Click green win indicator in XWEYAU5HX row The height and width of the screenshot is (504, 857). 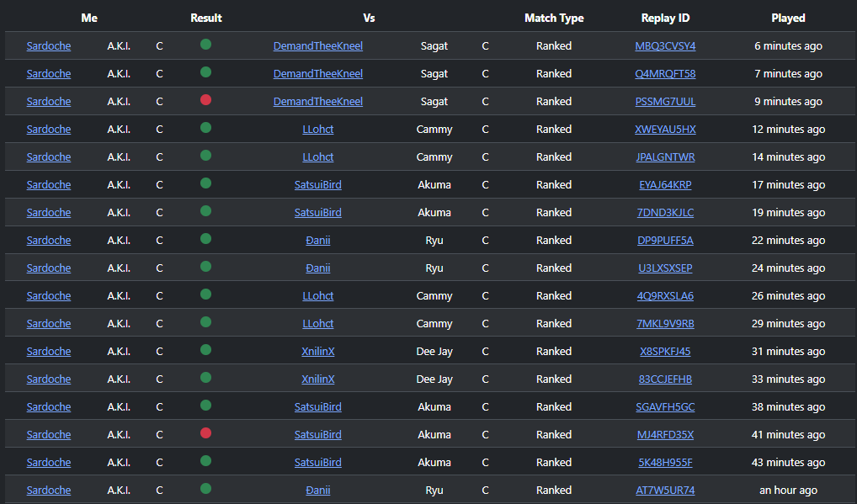(205, 128)
